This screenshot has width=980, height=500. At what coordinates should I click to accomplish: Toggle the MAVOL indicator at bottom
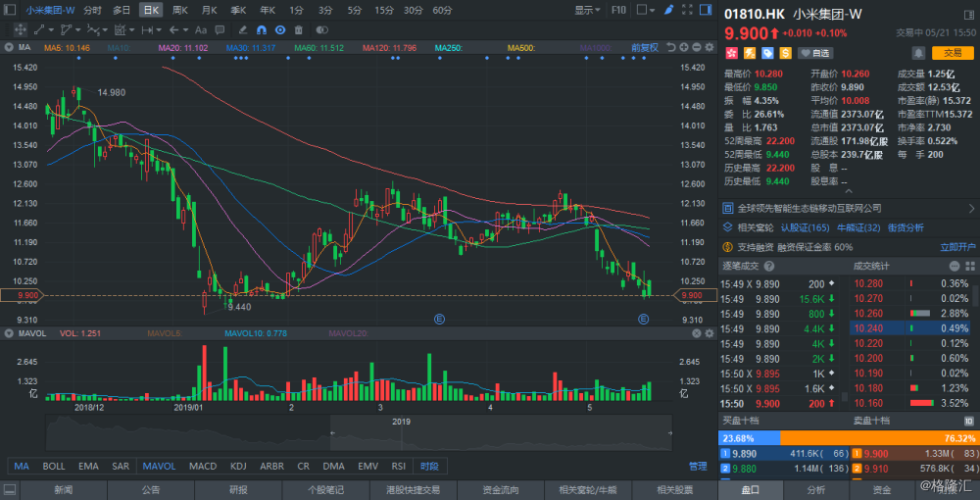[158, 466]
